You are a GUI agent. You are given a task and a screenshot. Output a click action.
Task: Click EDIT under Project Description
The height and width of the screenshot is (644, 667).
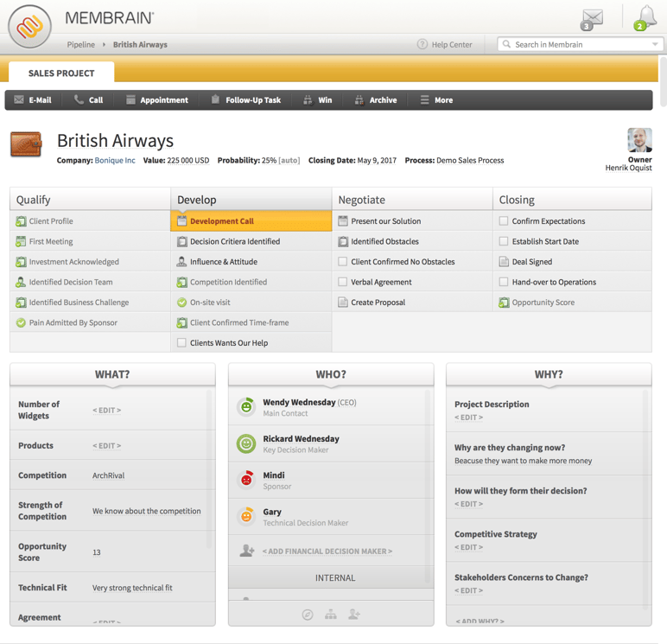[x=469, y=418]
